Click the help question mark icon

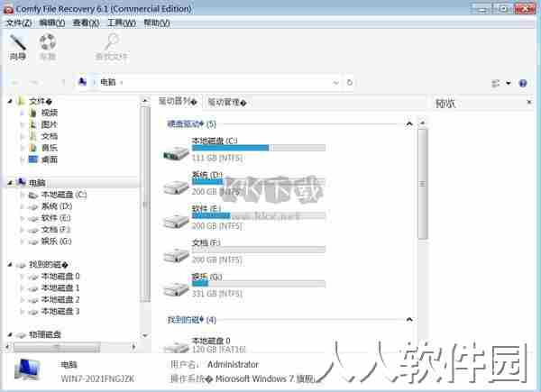coord(523,83)
